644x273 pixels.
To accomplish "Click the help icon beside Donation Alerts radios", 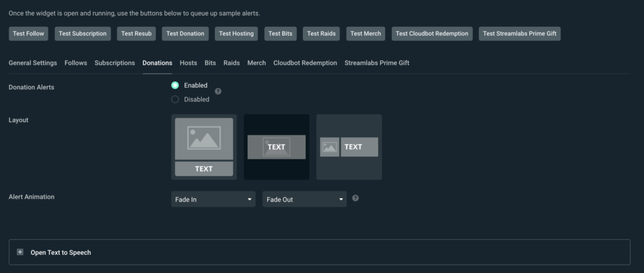I will 218,91.
